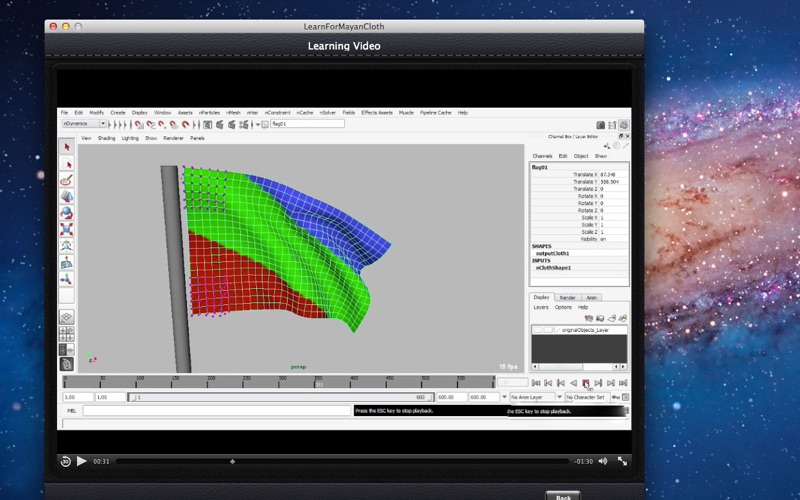Move selected layer up icon
This screenshot has height=500, width=800.
(x=589, y=318)
